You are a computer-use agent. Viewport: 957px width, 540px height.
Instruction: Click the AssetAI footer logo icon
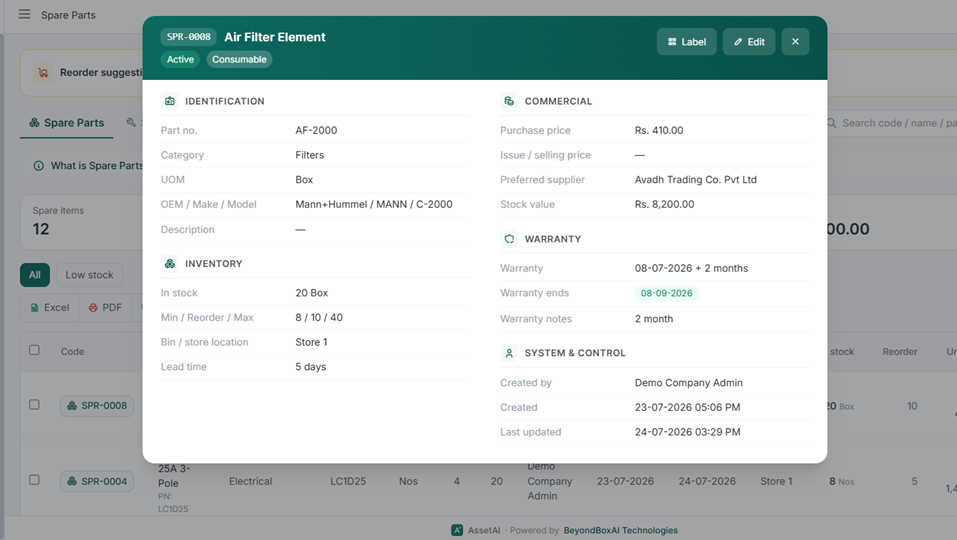point(457,530)
